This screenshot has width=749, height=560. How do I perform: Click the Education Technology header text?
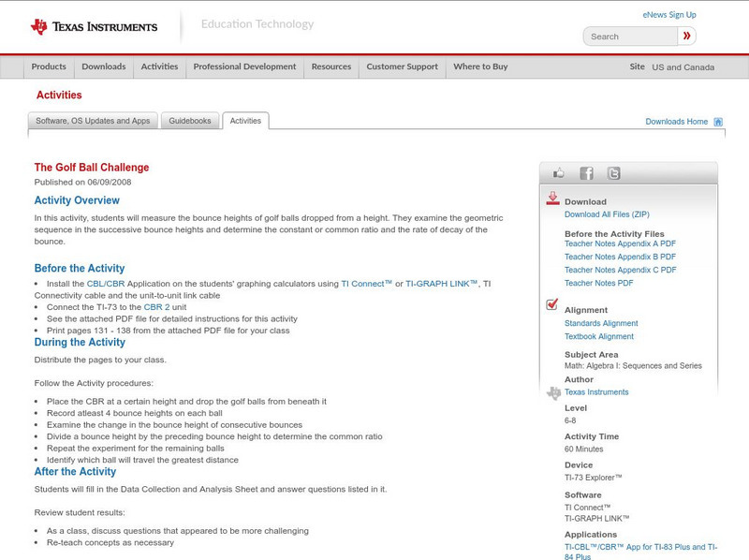[x=257, y=24]
